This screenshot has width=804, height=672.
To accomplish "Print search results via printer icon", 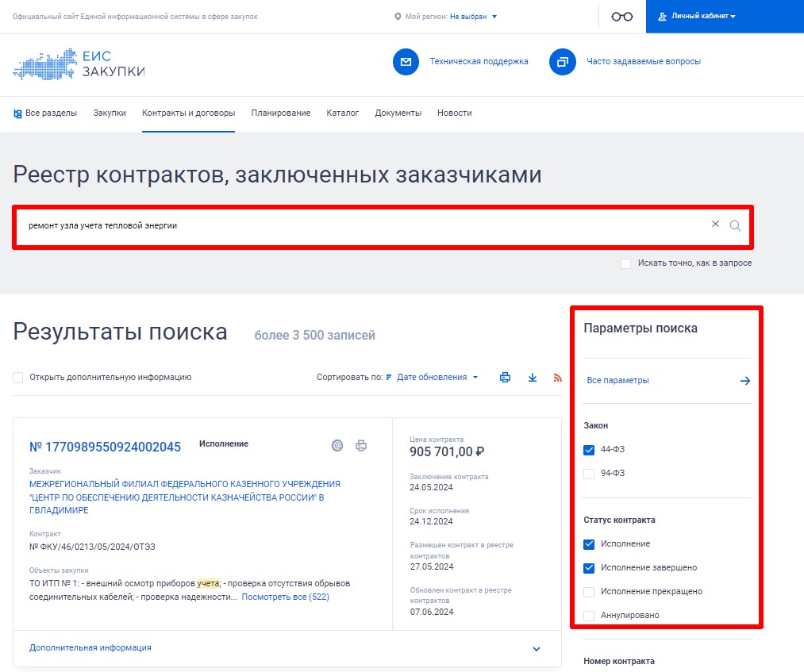I will coord(505,378).
